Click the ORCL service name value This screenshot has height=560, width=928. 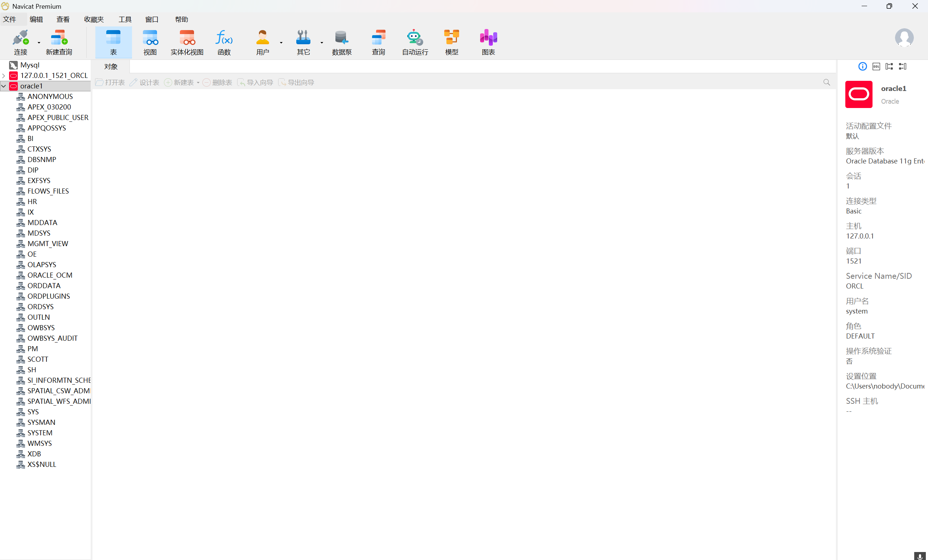(854, 286)
